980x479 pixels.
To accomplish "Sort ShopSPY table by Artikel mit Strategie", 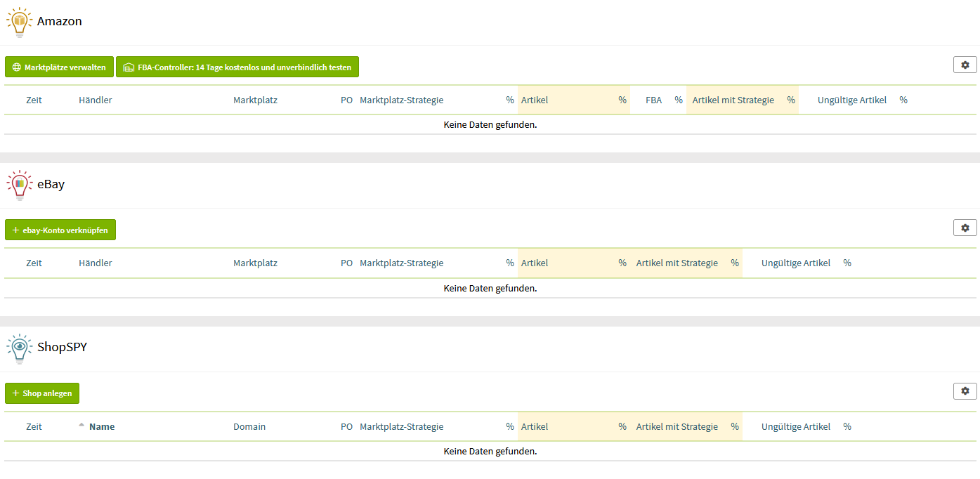I will pos(677,427).
